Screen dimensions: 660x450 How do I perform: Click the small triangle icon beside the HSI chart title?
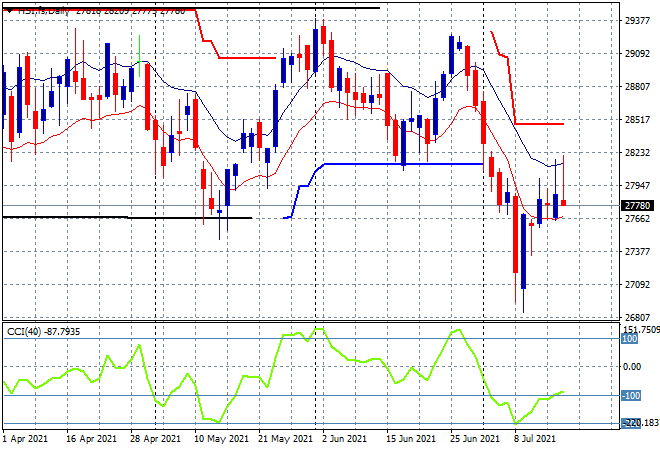coord(9,11)
